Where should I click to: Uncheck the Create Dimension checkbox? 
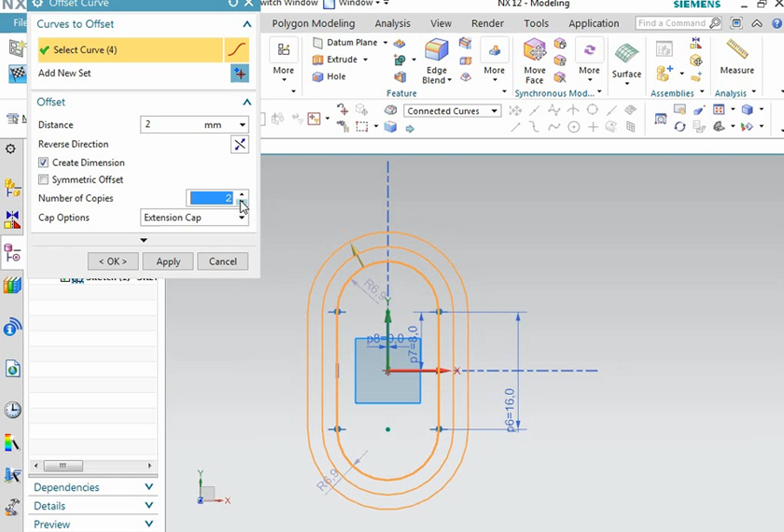(x=43, y=162)
